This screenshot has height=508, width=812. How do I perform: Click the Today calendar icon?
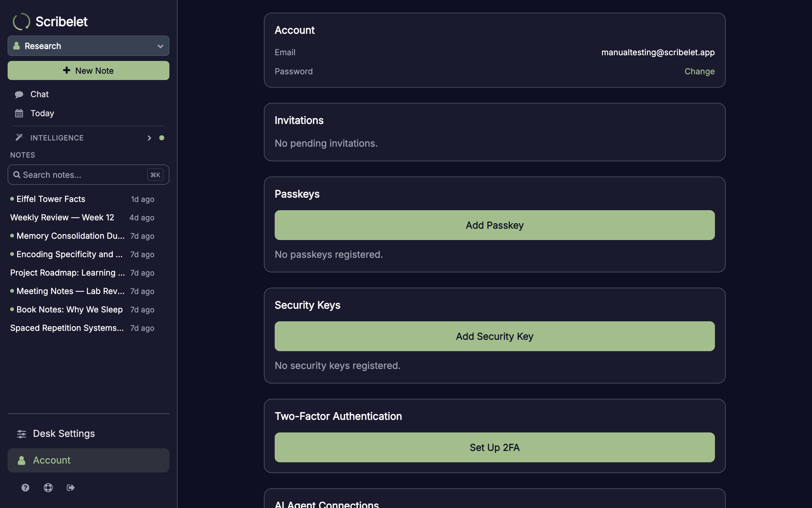[19, 113]
